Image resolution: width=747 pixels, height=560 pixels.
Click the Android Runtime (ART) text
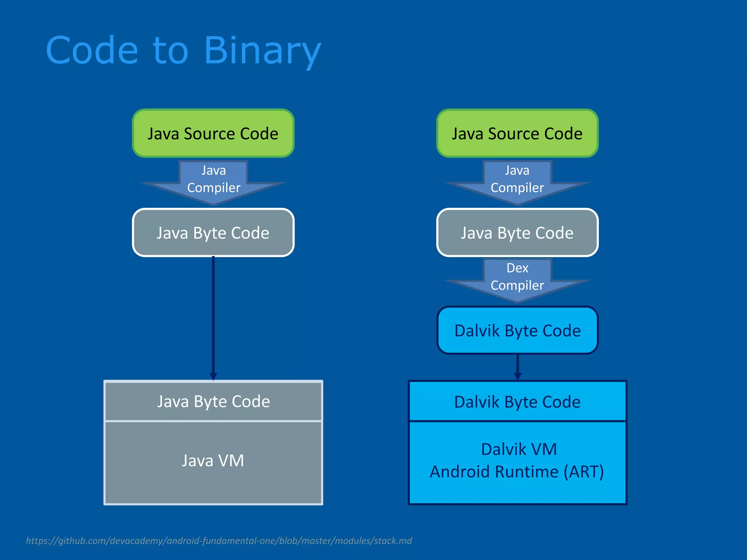[x=517, y=472]
